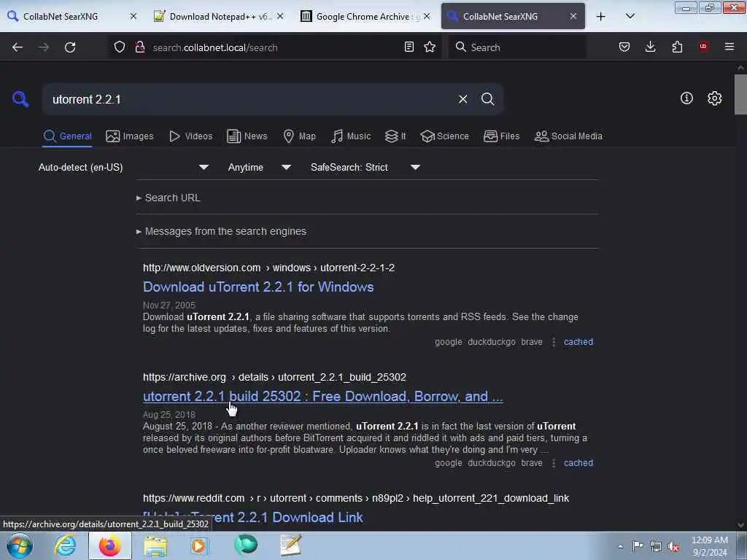Open the SafeSearch Strict dropdown
The image size is (747, 560).
point(365,167)
